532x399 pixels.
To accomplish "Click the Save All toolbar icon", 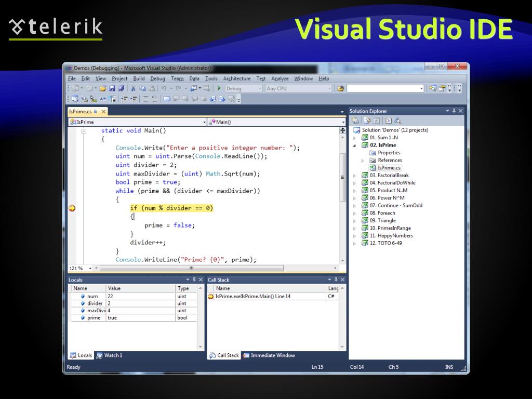I will [121, 88].
